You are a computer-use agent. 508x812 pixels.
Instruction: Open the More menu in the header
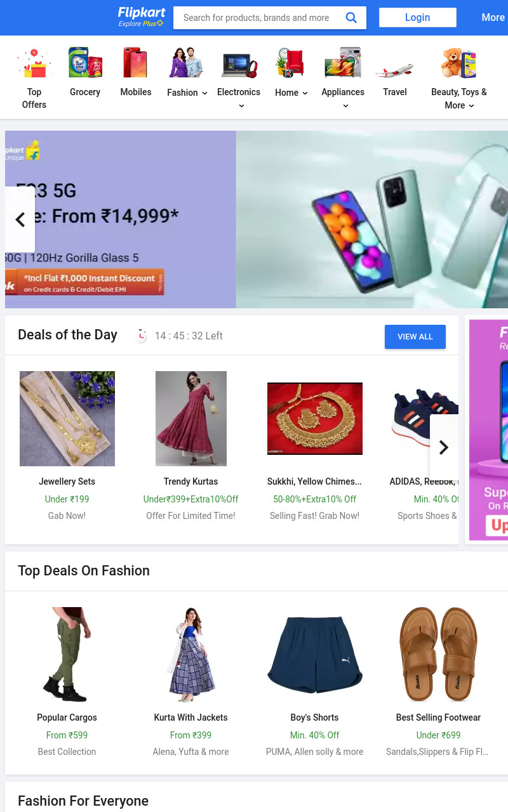tap(493, 18)
